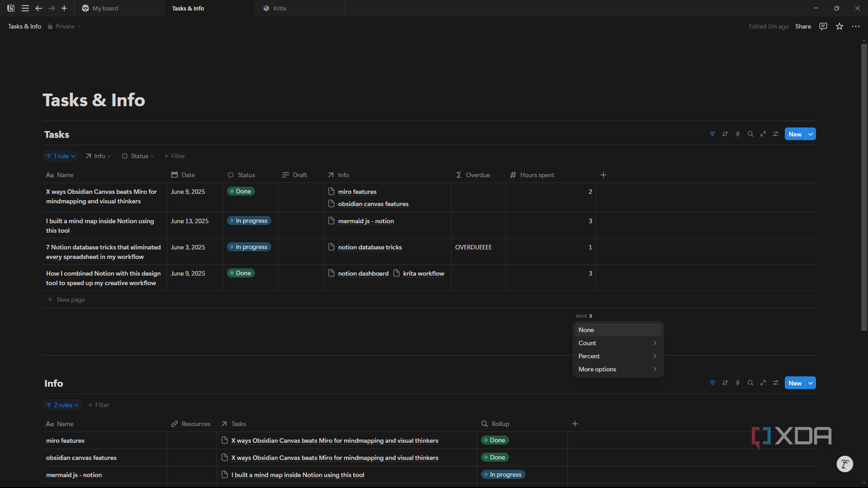Open the More options submenu

[x=618, y=369]
